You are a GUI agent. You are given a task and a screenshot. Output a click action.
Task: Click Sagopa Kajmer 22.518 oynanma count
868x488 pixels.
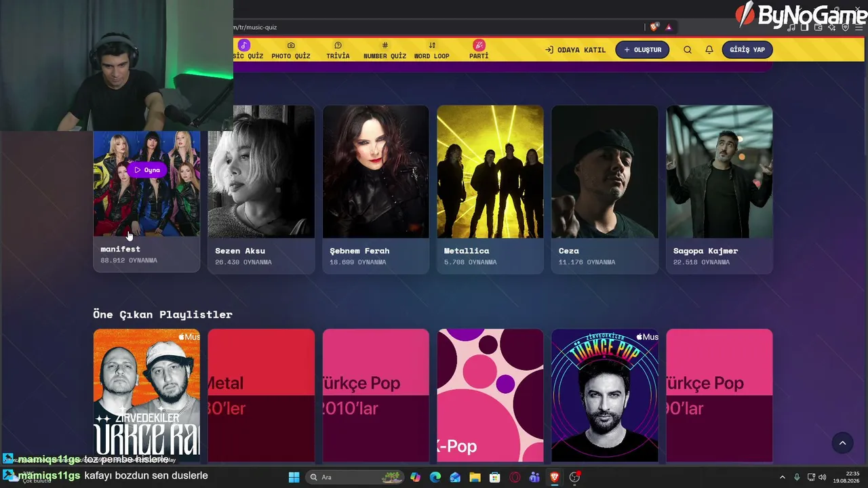(701, 262)
